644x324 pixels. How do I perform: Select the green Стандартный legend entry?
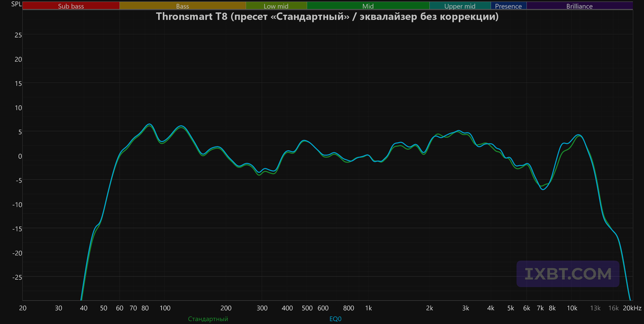pos(208,319)
